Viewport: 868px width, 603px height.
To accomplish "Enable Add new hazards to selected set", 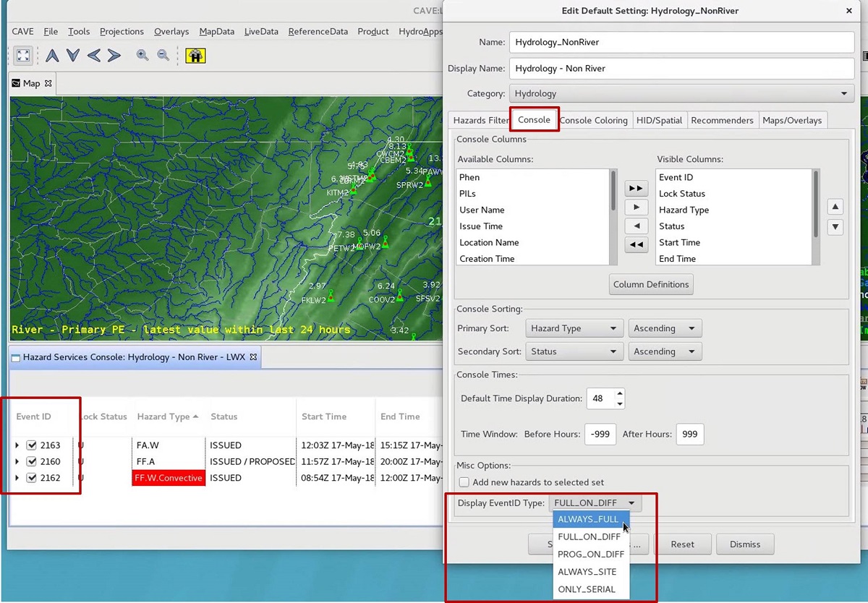I will [464, 482].
